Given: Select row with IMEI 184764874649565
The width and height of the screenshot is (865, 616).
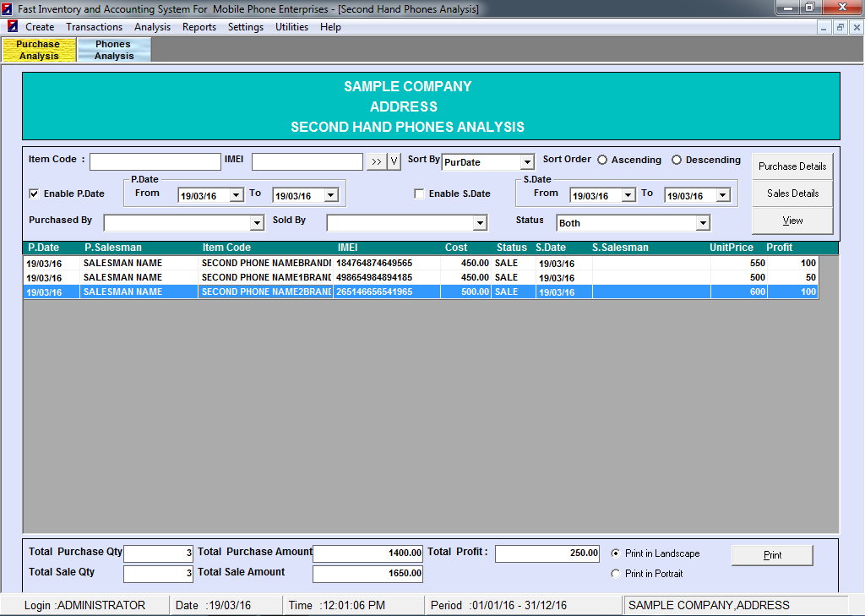Looking at the screenshot, I should point(374,263).
